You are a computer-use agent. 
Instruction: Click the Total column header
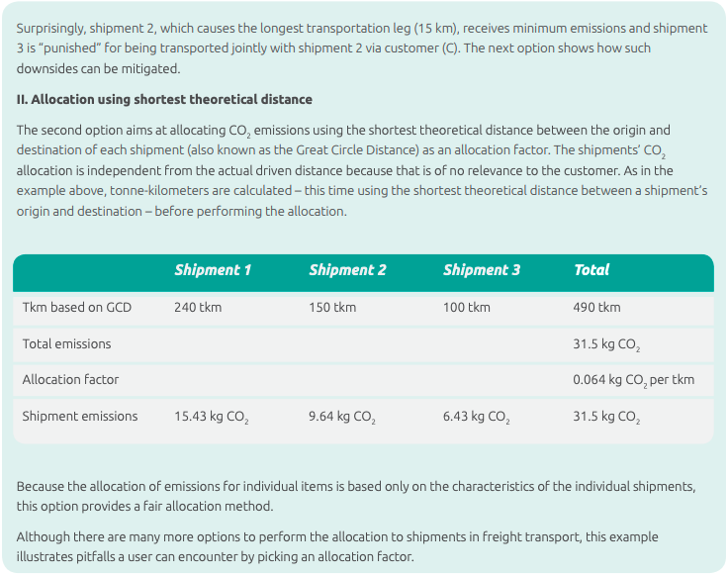coord(591,270)
